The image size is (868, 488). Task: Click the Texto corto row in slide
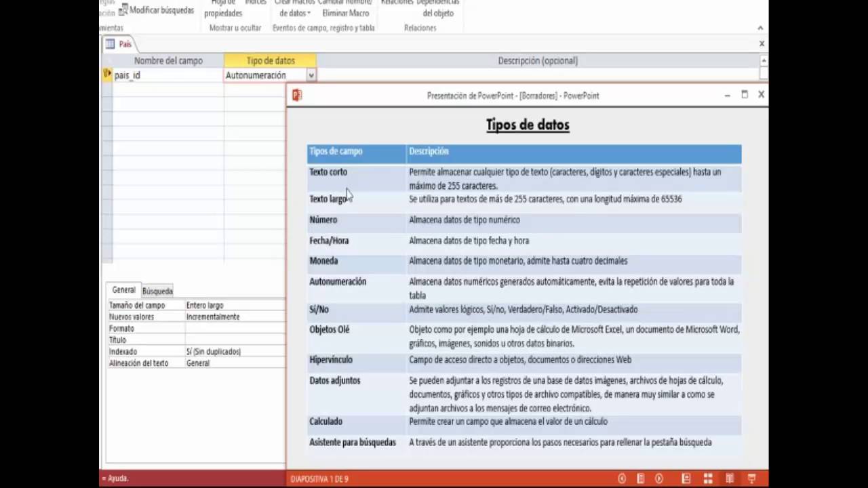tap(524, 179)
